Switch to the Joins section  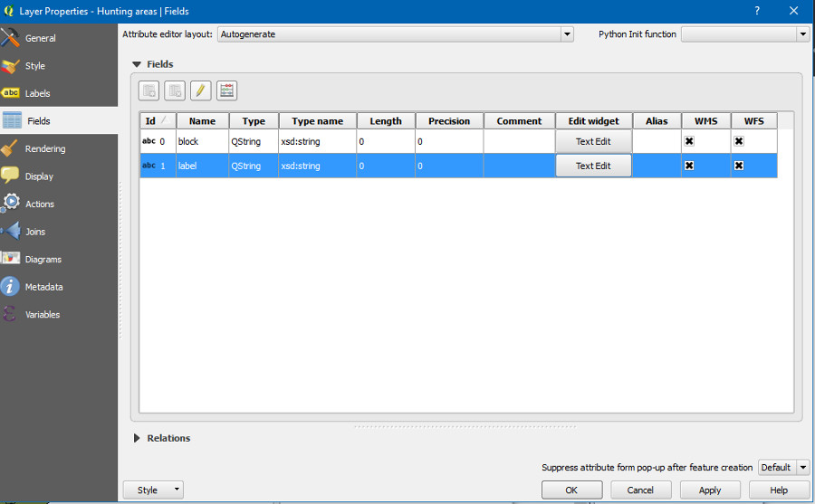[x=59, y=232]
